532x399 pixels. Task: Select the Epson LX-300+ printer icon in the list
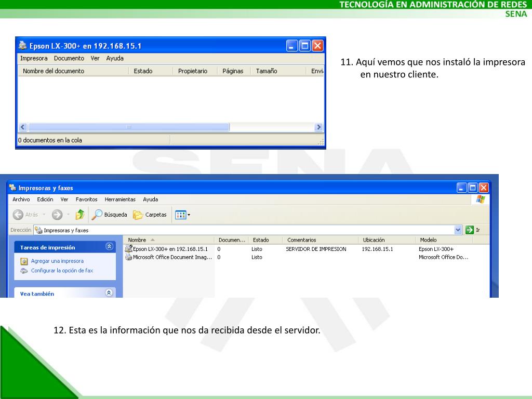coord(129,249)
